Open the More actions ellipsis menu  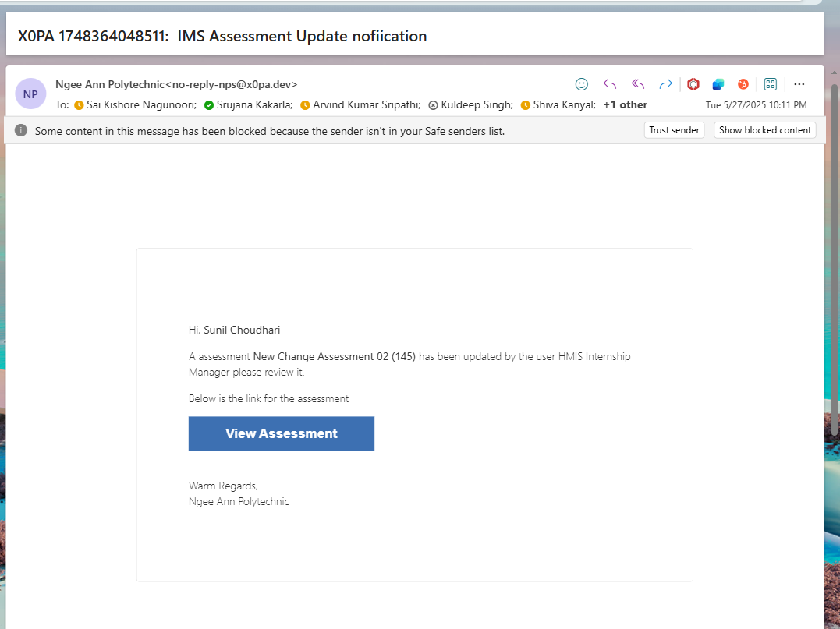click(x=799, y=84)
